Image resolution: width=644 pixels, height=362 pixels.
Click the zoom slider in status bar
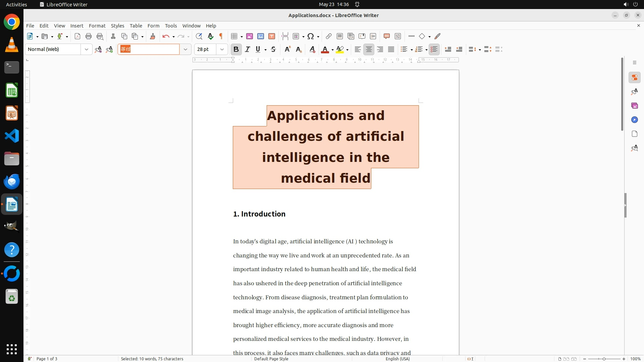pyautogui.click(x=604, y=359)
